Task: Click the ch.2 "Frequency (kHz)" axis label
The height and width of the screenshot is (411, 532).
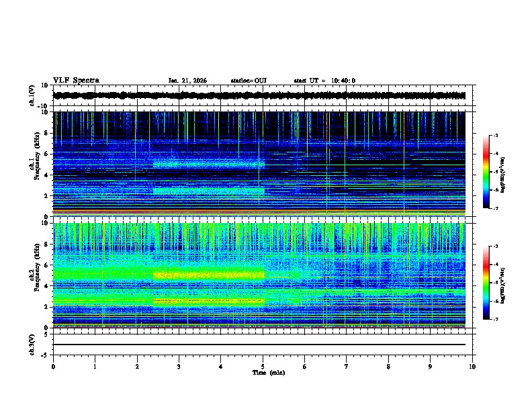Action: point(37,267)
